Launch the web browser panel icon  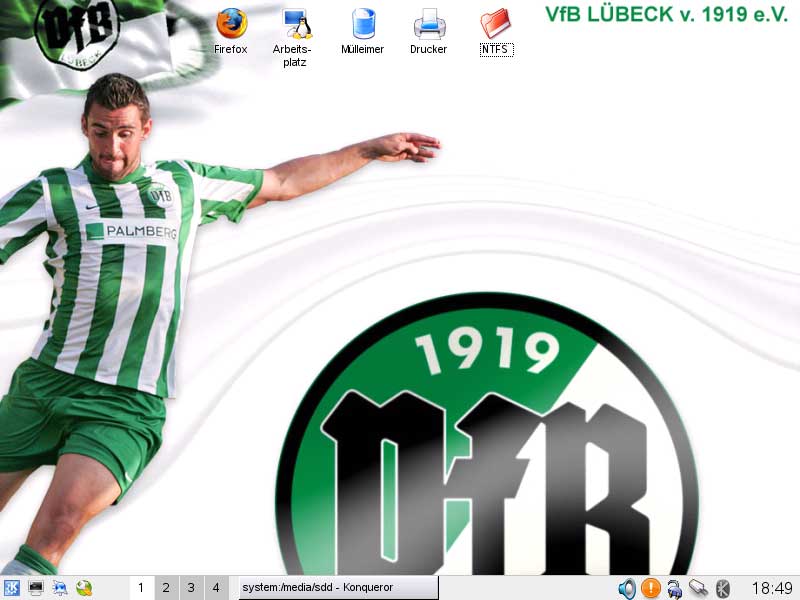pos(84,588)
